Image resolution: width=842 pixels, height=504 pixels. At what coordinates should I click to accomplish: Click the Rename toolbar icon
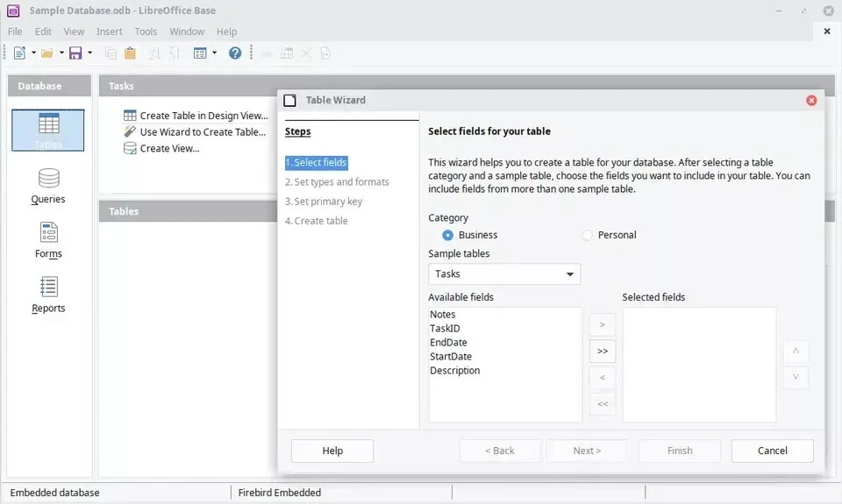(x=325, y=53)
